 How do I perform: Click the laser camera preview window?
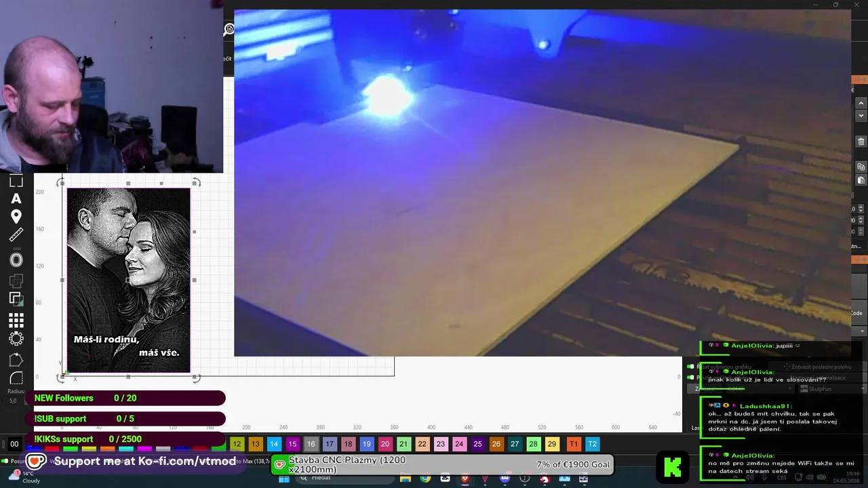(x=542, y=183)
